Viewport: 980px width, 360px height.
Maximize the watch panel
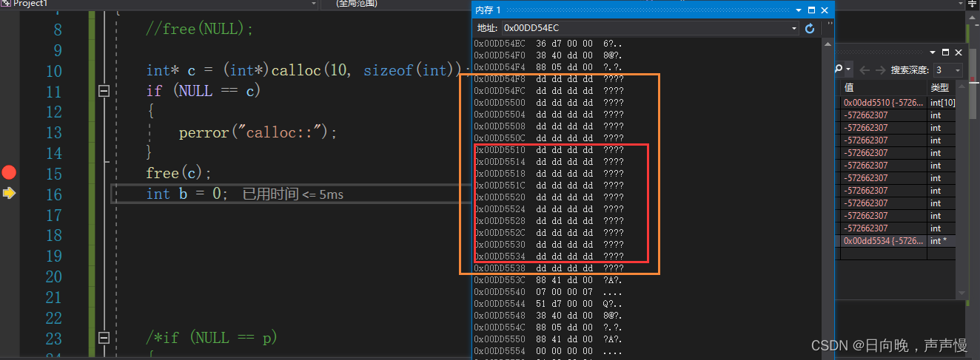tap(945, 52)
